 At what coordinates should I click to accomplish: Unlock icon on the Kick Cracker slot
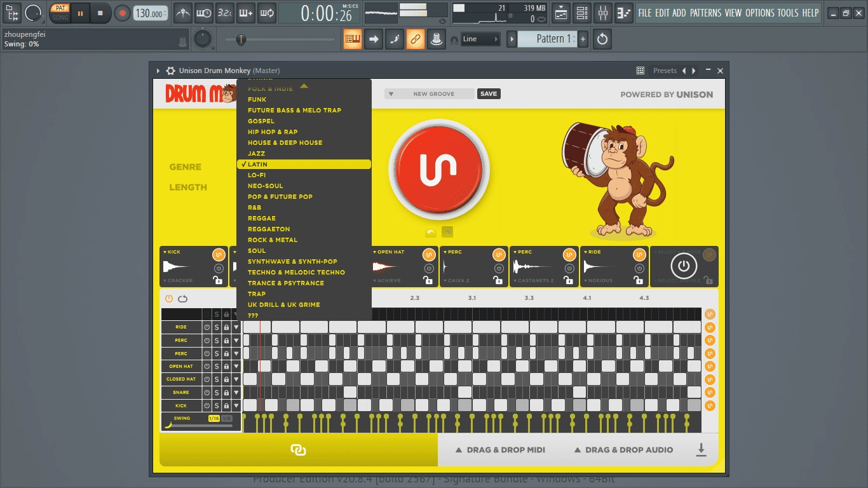pos(218,280)
